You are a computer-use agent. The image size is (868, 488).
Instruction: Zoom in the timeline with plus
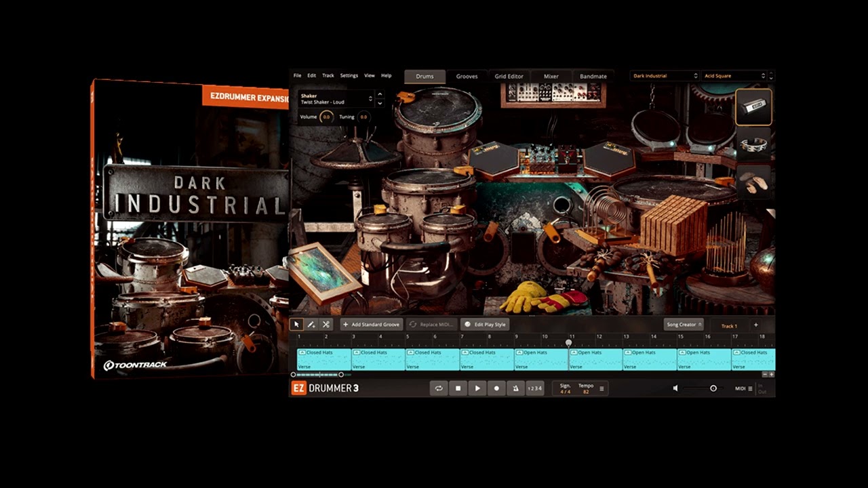[772, 374]
